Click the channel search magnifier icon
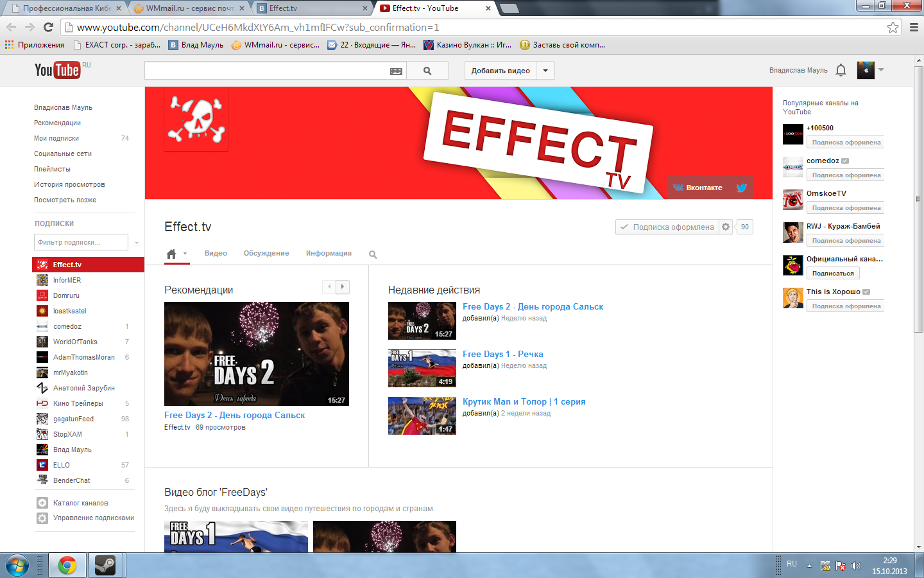The height and width of the screenshot is (578, 924). [373, 254]
